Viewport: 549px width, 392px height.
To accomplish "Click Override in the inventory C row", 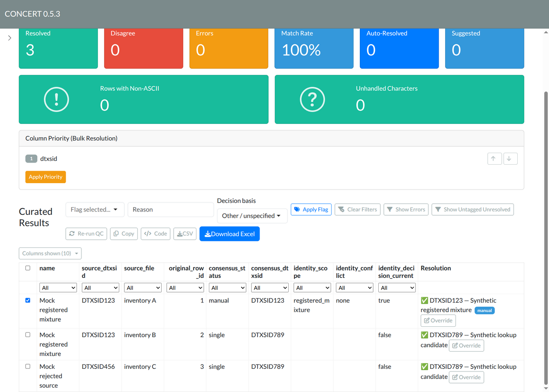I will pyautogui.click(x=466, y=377).
